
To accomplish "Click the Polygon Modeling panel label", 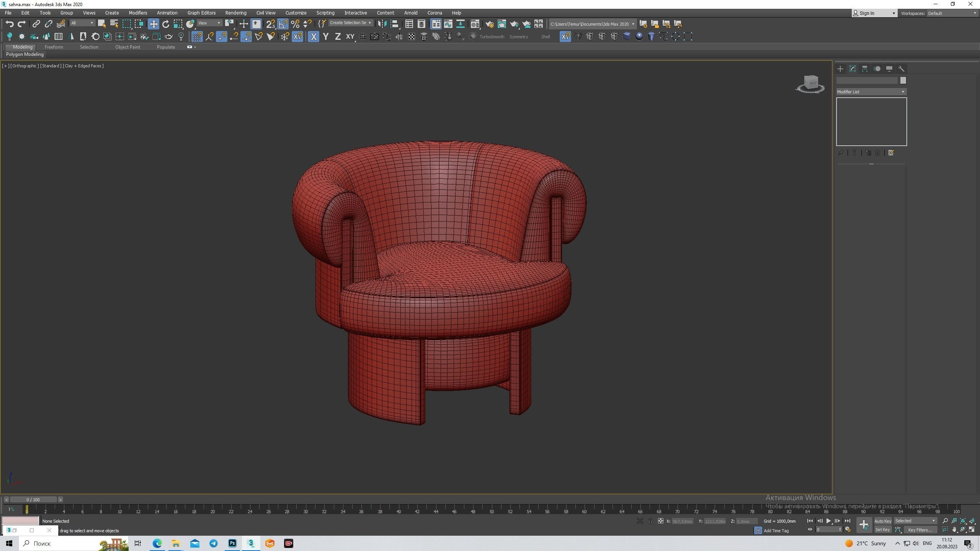I will click(x=25, y=54).
